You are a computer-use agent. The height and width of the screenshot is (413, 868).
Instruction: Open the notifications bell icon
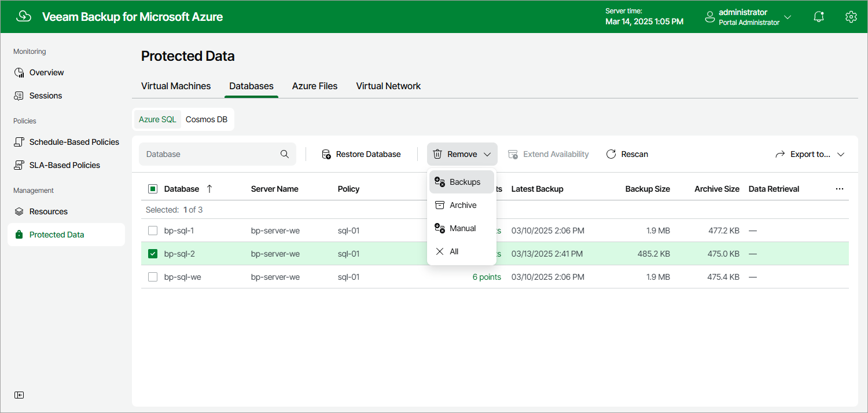819,17
